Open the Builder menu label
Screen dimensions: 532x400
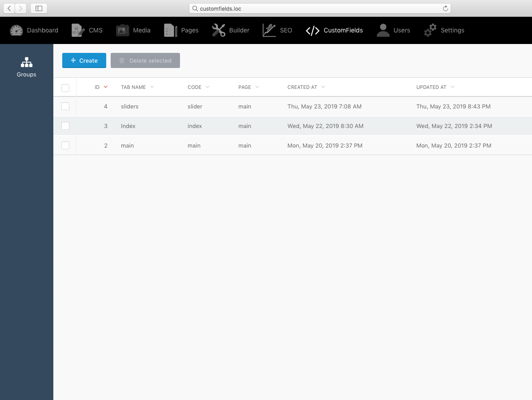pos(239,30)
